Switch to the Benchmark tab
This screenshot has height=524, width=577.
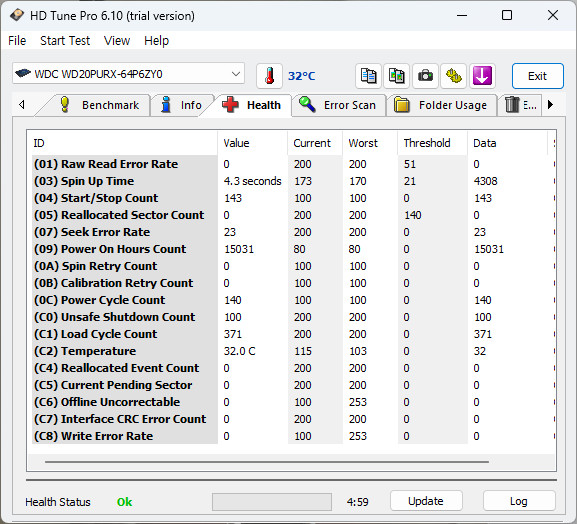[99, 105]
